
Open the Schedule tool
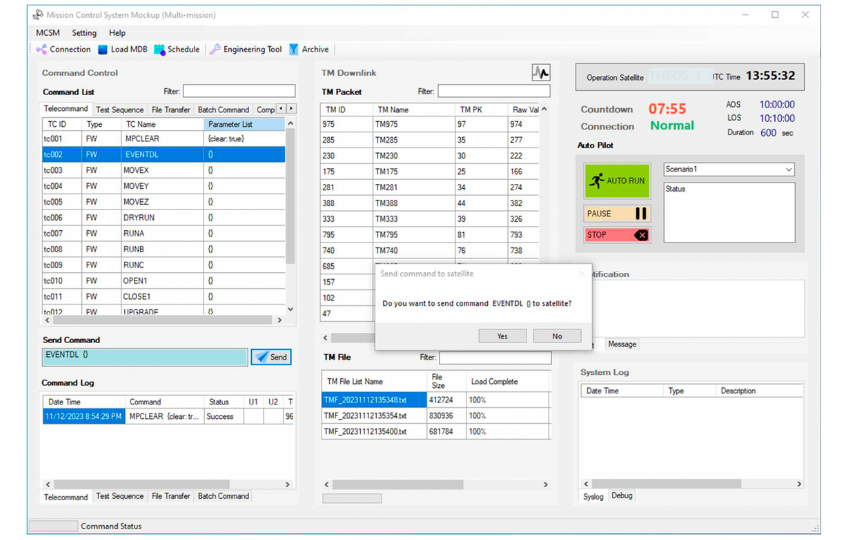(160, 49)
